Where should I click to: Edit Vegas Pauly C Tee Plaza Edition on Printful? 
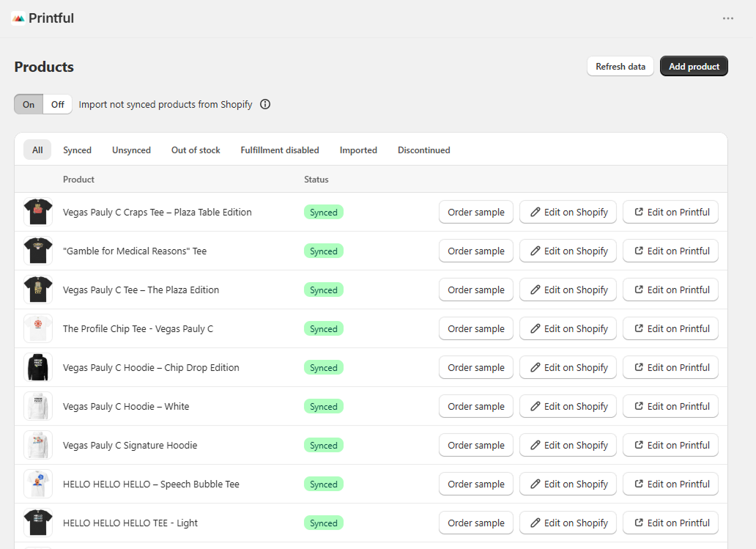[671, 290]
